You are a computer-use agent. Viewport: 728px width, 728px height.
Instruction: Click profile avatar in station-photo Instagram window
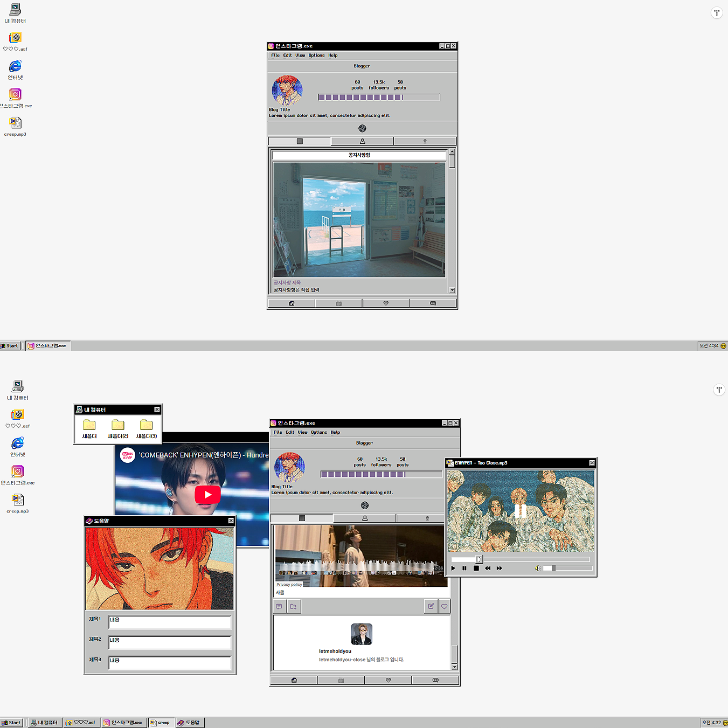tap(287, 91)
